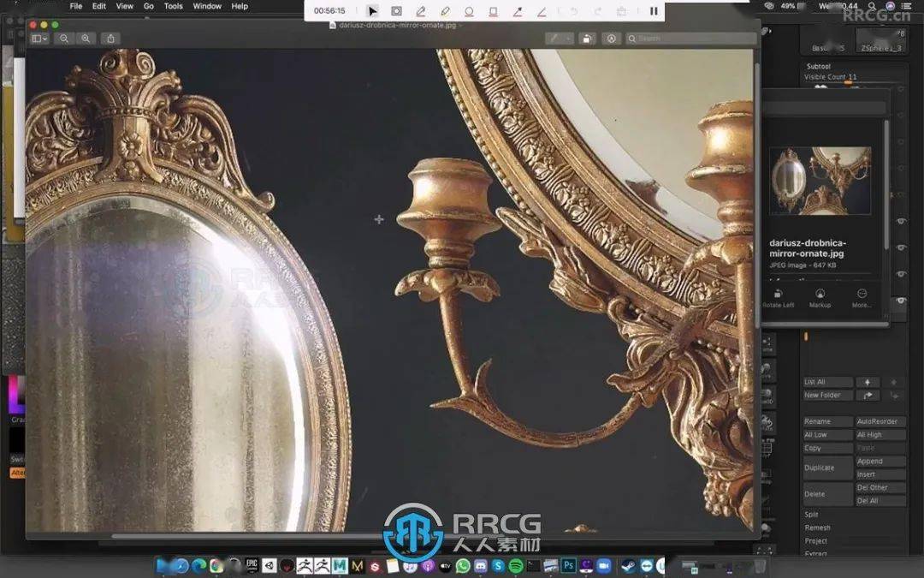Toggle the top visible subtool eye icon
Image resolution: width=924 pixels, height=578 pixels.
[x=901, y=222]
